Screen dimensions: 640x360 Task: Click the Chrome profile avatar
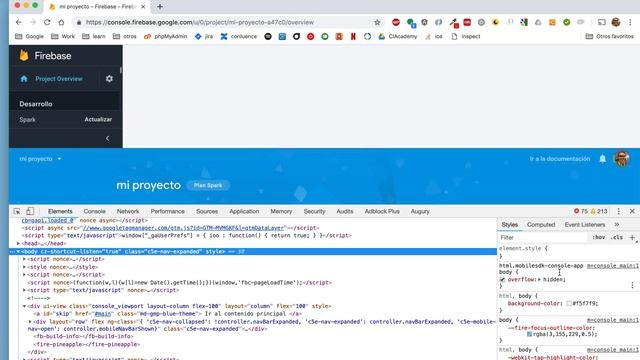pyautogui.click(x=616, y=22)
